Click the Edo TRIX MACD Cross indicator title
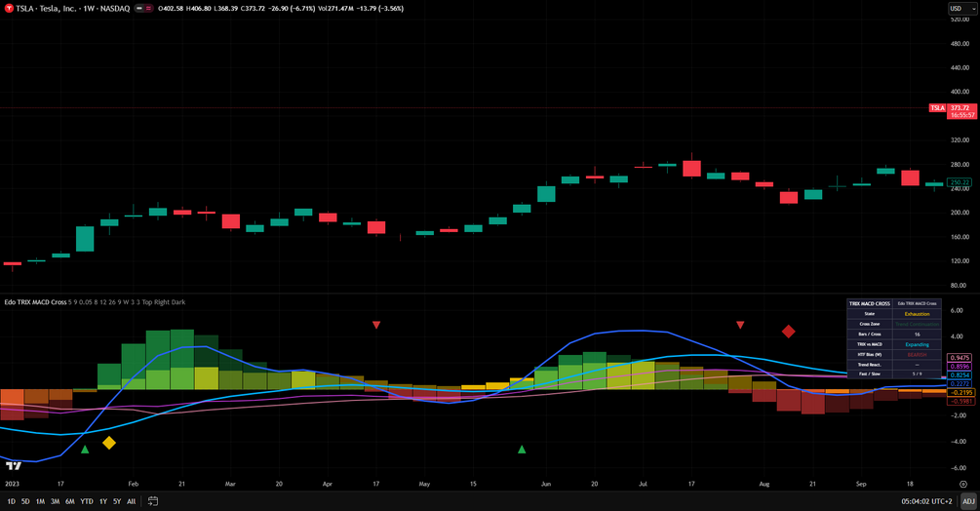Viewport: 980px width, 511px height. click(36, 302)
